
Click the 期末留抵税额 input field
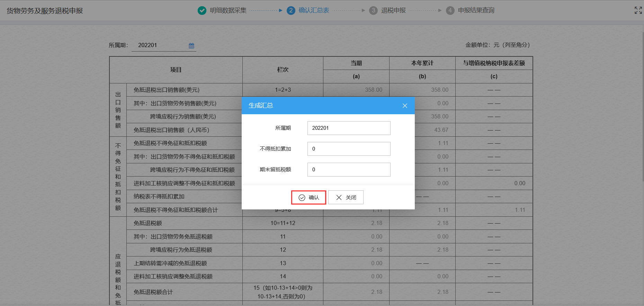point(349,170)
